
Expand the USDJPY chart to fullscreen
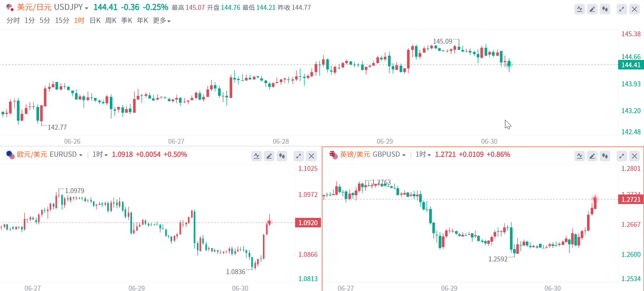pyautogui.click(x=622, y=9)
